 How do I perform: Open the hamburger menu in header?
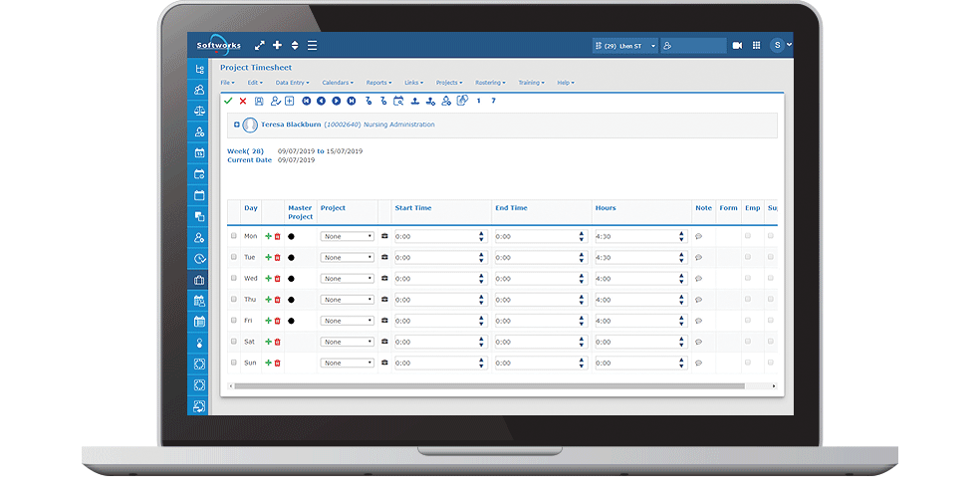pos(312,45)
